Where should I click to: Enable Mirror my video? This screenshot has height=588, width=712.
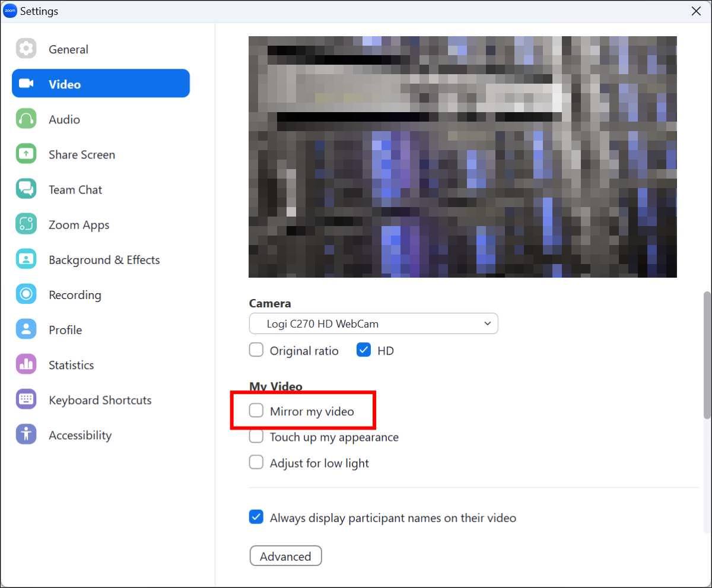pos(256,411)
